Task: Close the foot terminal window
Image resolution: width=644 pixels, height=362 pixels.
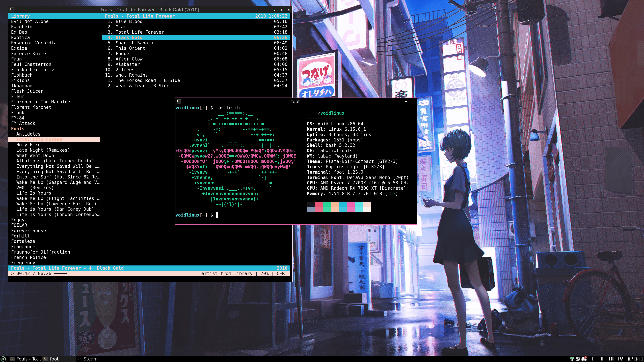Action: (x=413, y=101)
